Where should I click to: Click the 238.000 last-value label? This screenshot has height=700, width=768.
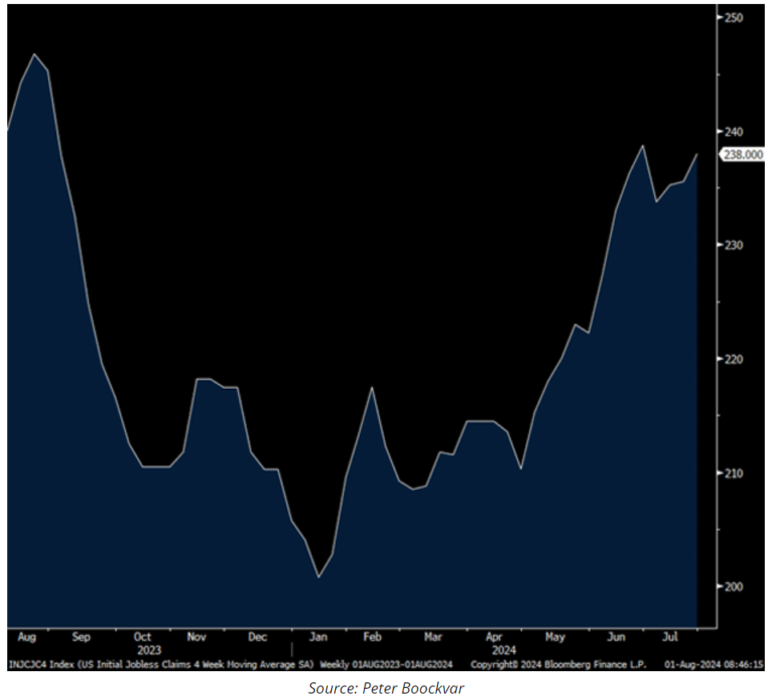(x=742, y=155)
